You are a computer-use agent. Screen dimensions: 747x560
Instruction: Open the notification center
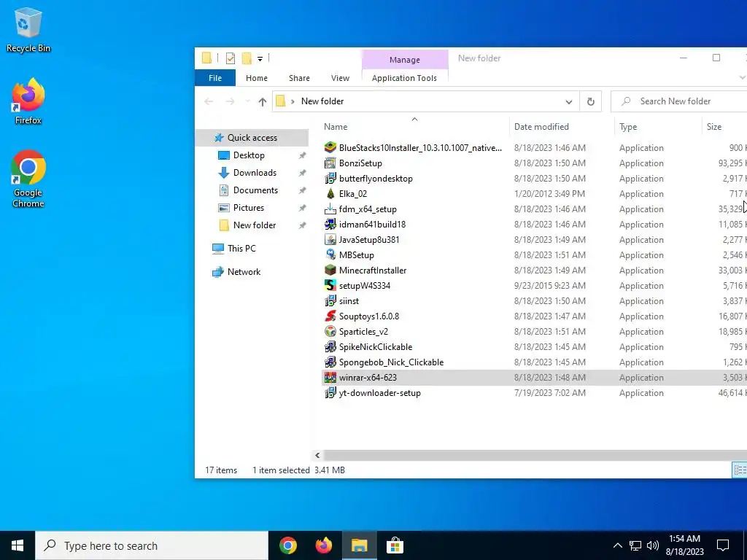[723, 545]
